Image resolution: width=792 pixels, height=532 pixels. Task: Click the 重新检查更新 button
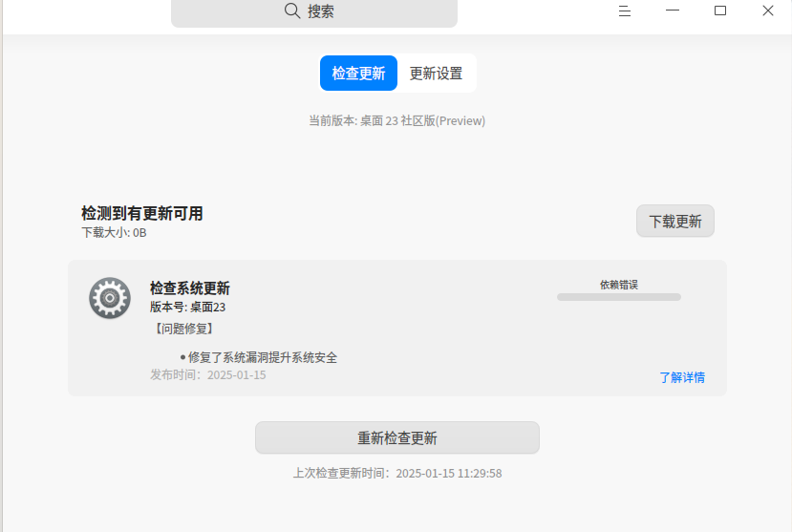pyautogui.click(x=397, y=437)
